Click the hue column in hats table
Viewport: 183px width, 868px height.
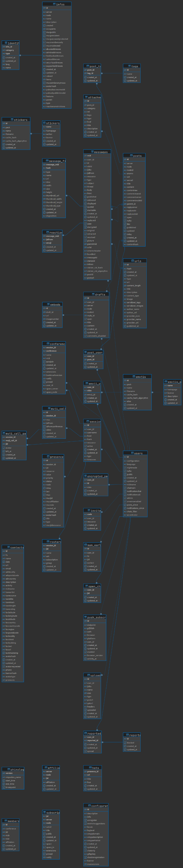89,782
